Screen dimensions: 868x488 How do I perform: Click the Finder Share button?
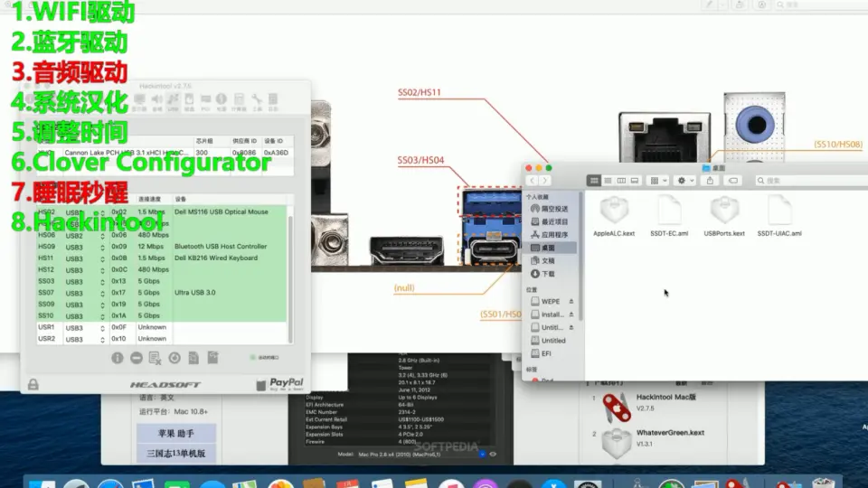coord(710,181)
